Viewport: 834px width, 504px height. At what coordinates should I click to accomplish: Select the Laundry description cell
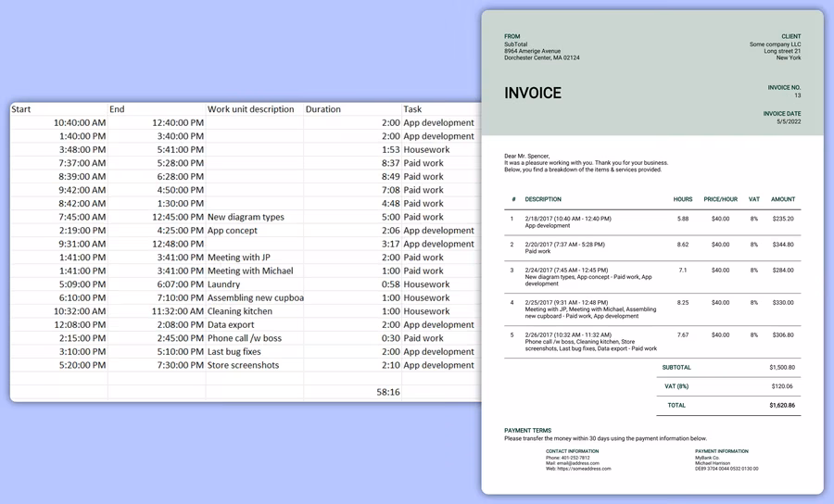[x=255, y=283]
